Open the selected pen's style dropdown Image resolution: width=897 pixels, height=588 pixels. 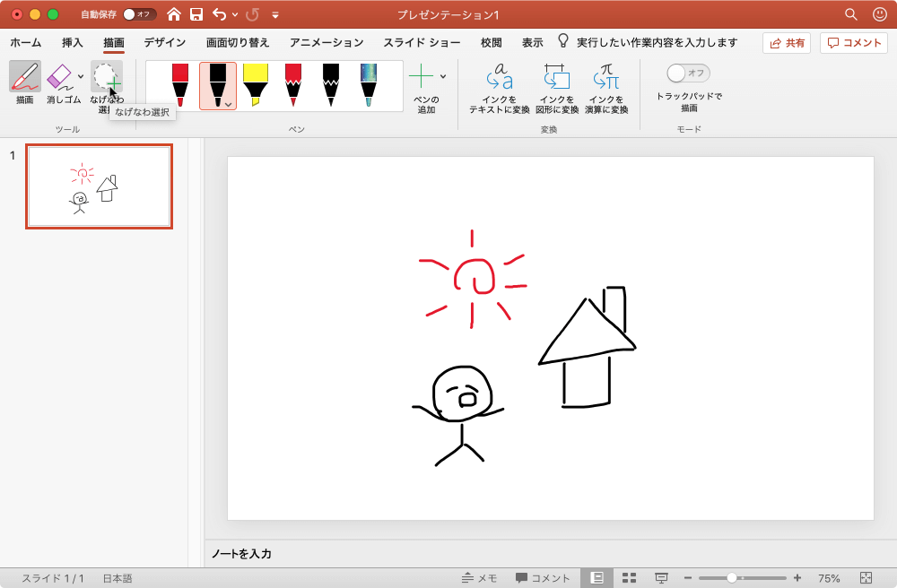coord(226,103)
